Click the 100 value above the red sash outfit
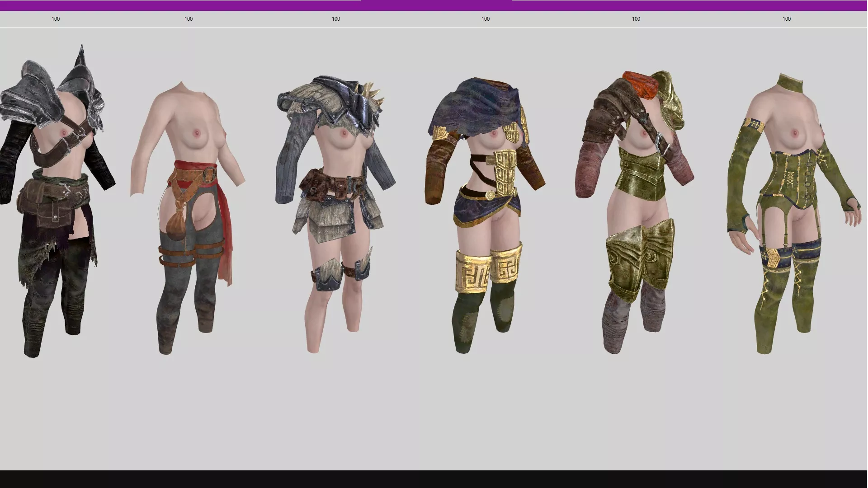 point(189,19)
